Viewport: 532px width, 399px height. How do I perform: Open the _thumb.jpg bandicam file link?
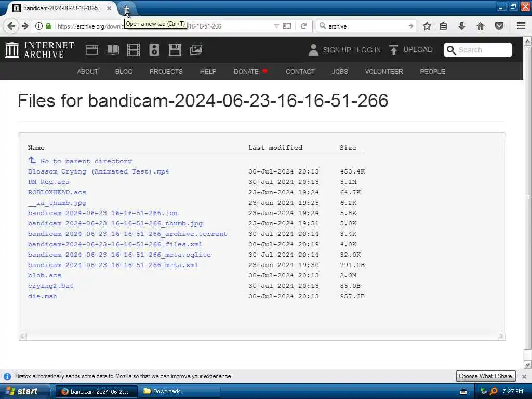coord(115,223)
